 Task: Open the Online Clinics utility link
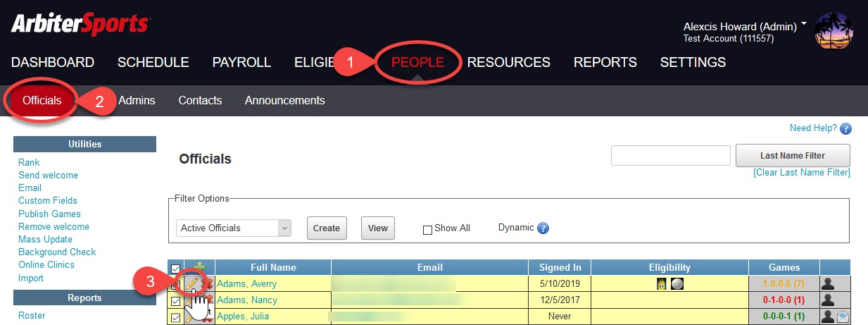click(46, 264)
